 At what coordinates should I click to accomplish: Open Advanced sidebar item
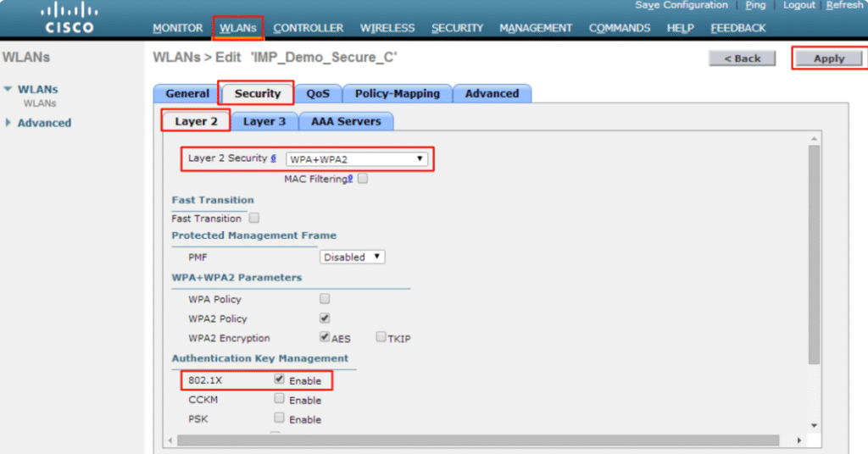click(44, 123)
